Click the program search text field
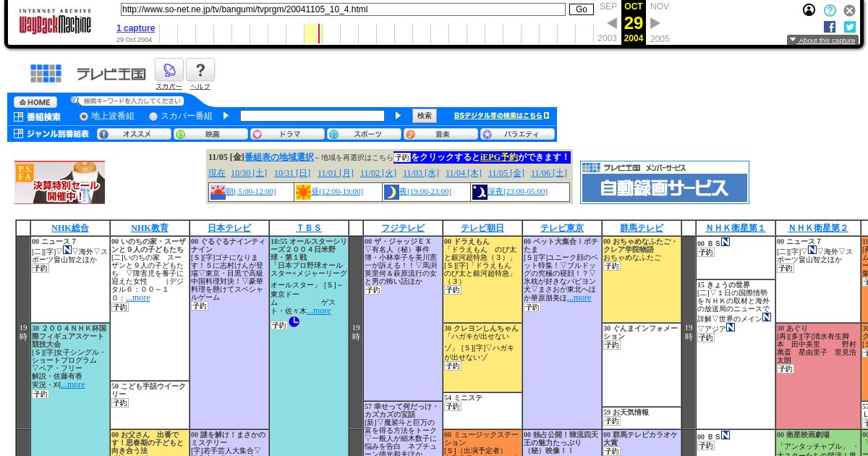 pos(312,116)
